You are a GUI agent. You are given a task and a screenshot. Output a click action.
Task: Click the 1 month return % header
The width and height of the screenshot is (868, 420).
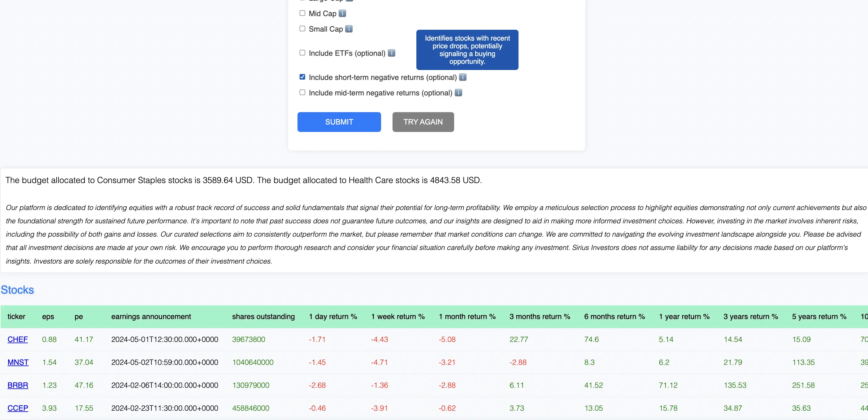click(467, 317)
